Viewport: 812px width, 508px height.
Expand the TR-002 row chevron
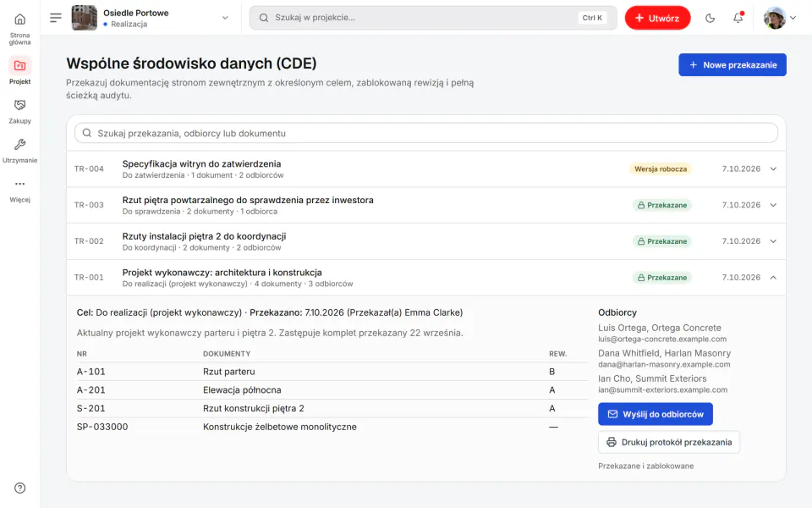click(x=773, y=241)
